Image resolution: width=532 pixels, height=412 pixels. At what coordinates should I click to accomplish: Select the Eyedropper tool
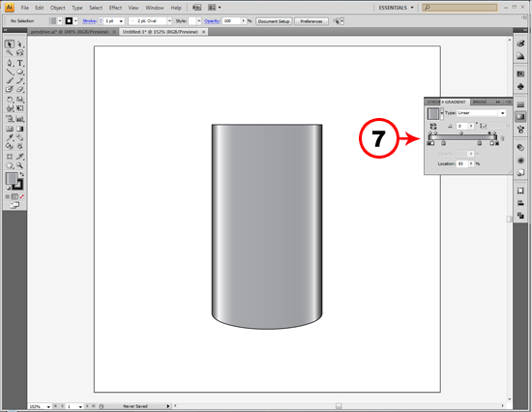(x=10, y=137)
